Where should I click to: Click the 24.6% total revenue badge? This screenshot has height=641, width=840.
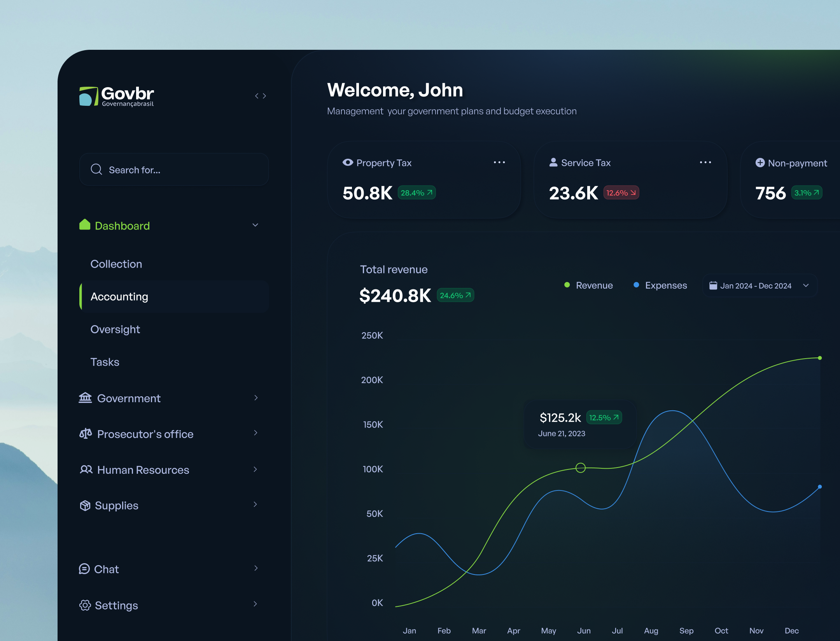pos(455,295)
